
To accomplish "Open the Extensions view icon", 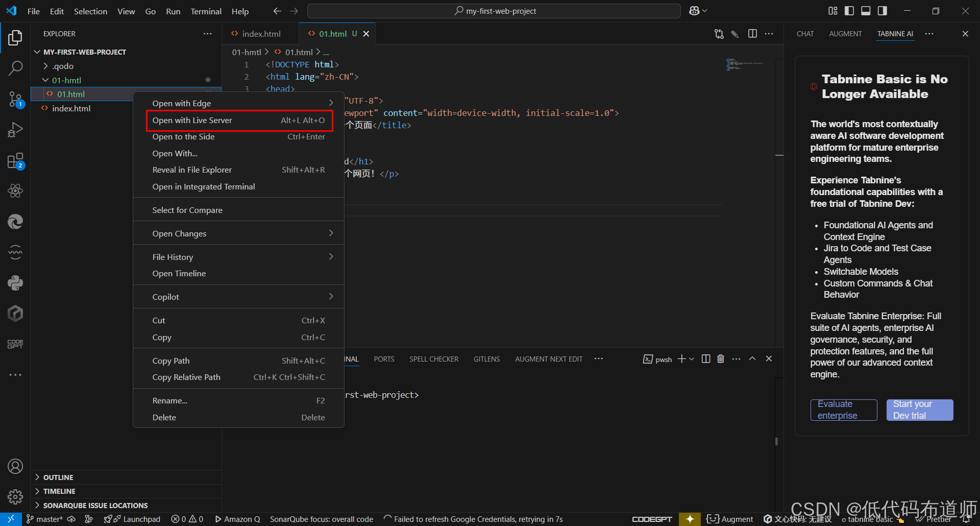I will click(15, 160).
